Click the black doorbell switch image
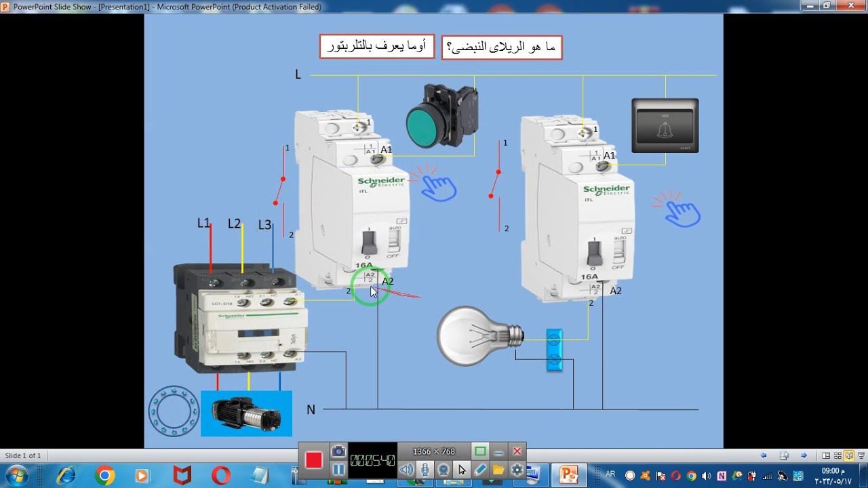 pos(665,125)
